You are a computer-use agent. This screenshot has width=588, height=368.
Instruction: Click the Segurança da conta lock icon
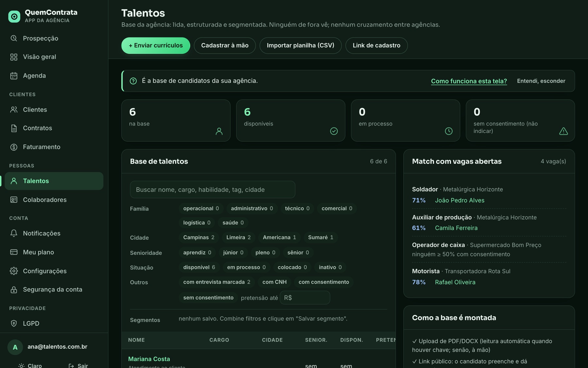[x=14, y=289]
